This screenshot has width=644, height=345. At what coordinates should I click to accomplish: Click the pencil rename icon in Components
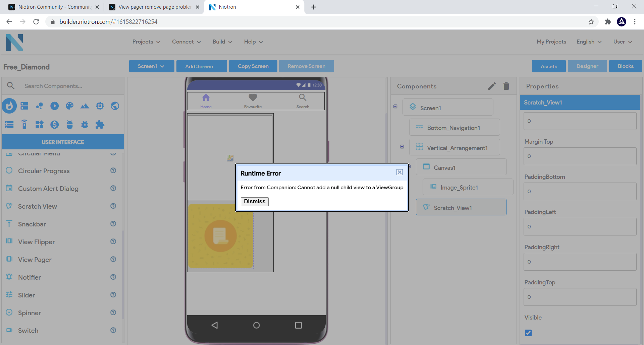[x=492, y=86]
